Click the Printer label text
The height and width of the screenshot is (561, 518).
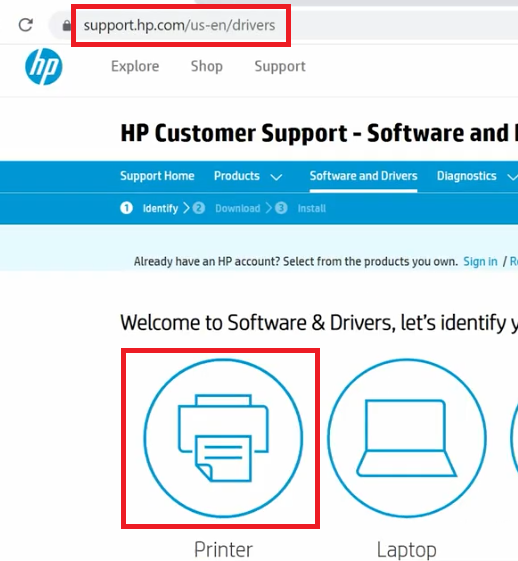point(223,549)
